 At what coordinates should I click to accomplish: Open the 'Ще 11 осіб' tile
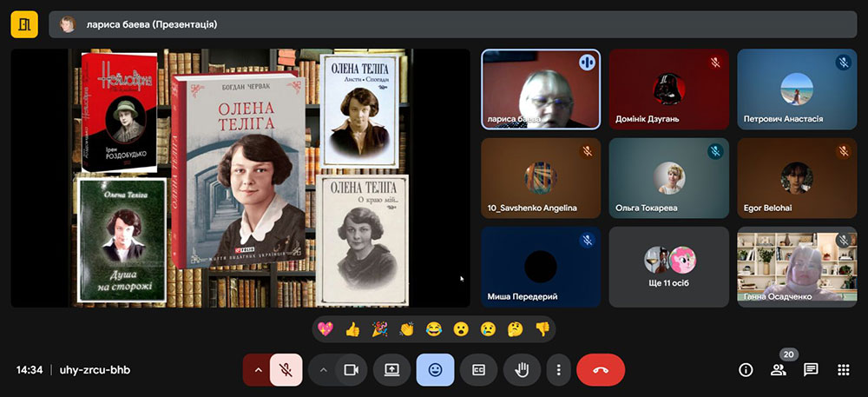tap(668, 267)
